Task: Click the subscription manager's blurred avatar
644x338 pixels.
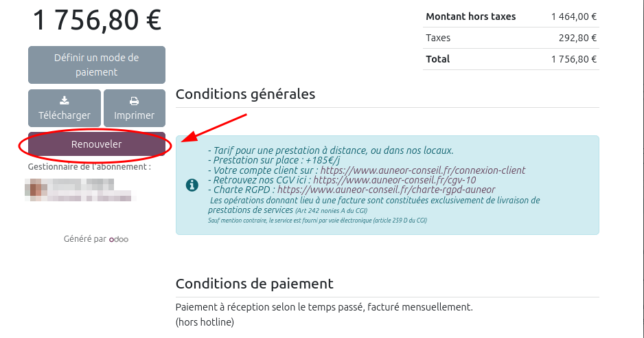Action: click(x=36, y=188)
